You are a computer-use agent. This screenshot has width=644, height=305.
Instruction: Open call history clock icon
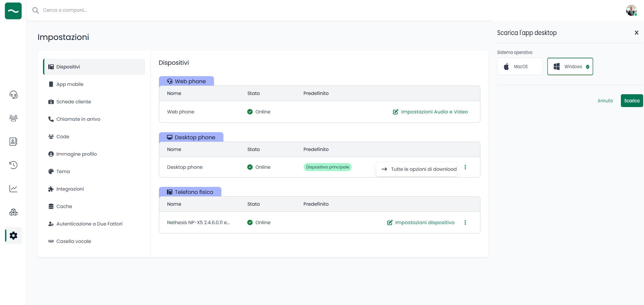click(13, 165)
